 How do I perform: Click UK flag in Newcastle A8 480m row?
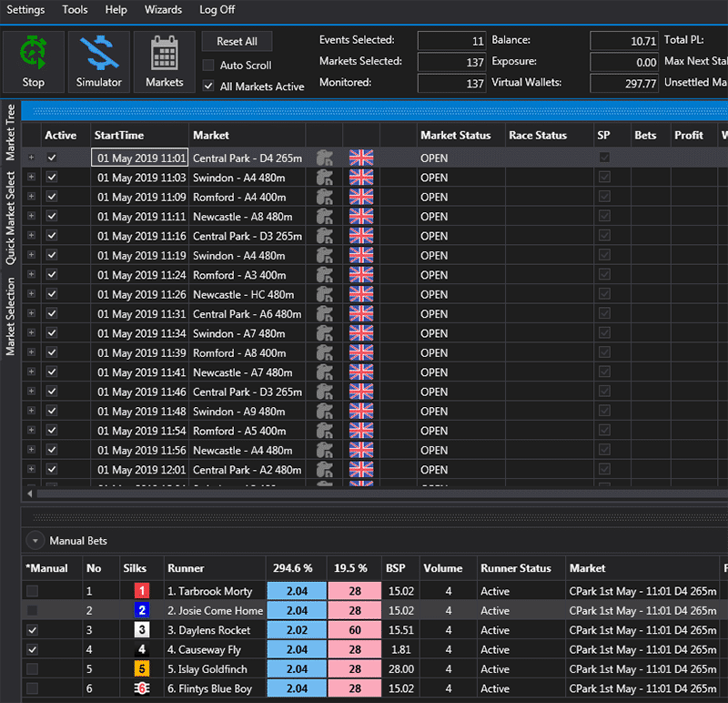tap(361, 217)
